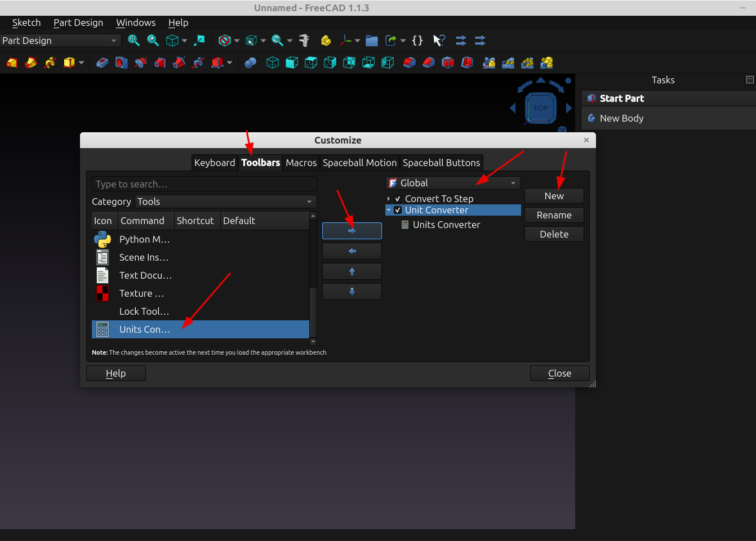The height and width of the screenshot is (541, 756).
Task: Click the Chamfer tool icon
Action: point(429,62)
